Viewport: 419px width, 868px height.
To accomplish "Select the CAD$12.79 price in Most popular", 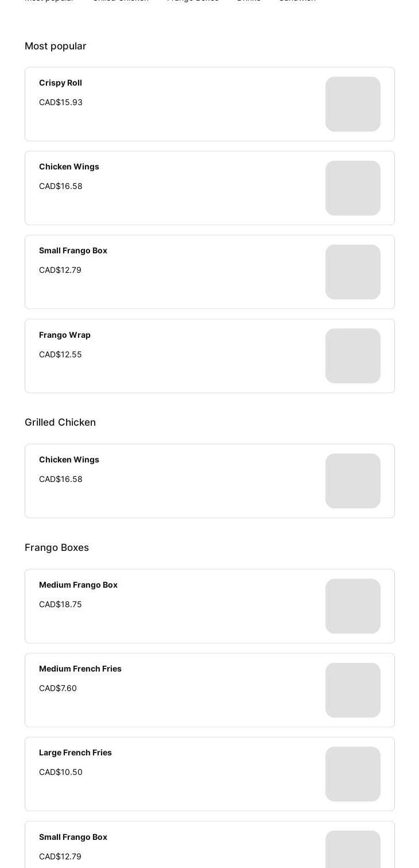I will coord(60,270).
